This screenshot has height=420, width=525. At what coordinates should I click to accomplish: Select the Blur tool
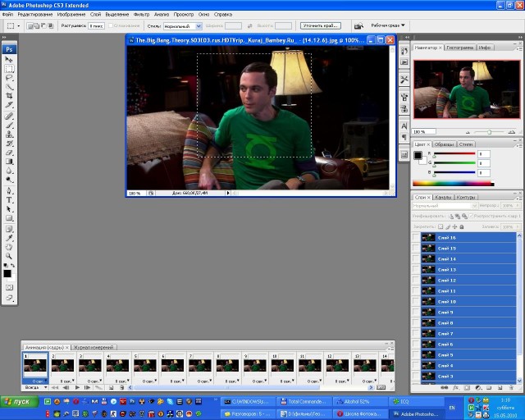point(9,171)
